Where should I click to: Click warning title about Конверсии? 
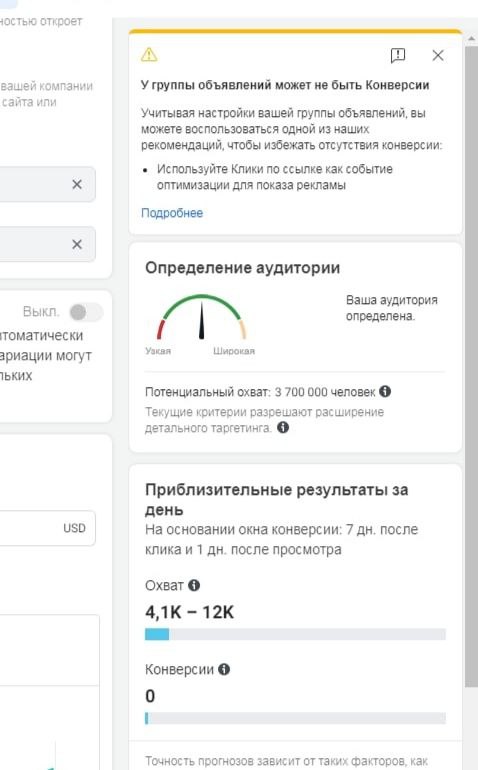pos(285,85)
